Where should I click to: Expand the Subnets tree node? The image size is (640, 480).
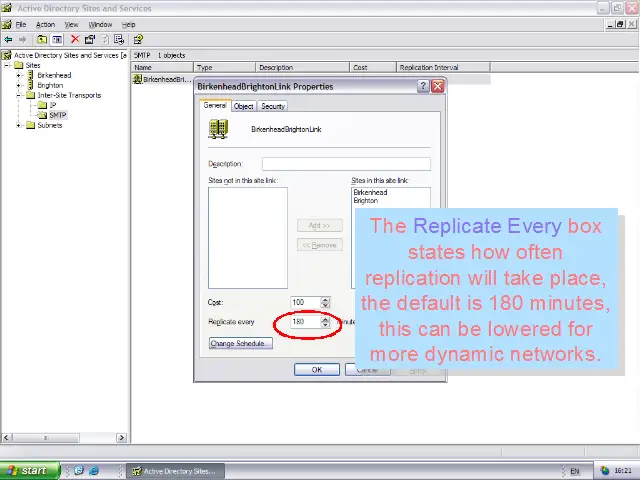(x=18, y=125)
